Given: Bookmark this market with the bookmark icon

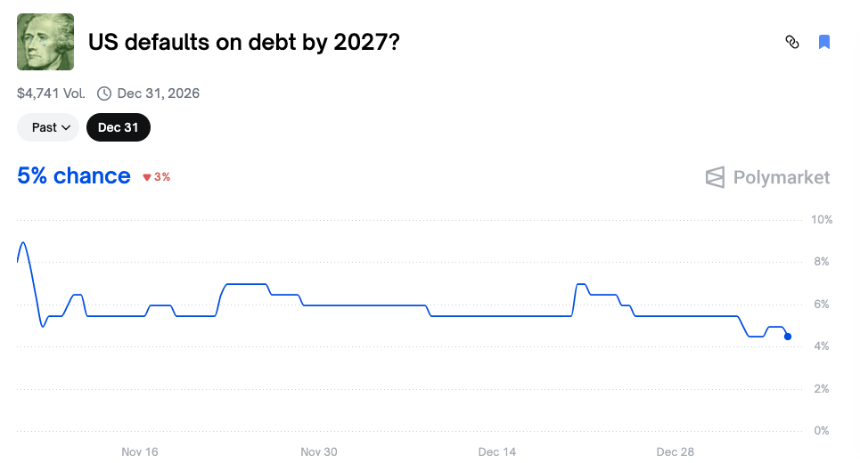Looking at the screenshot, I should click(825, 42).
